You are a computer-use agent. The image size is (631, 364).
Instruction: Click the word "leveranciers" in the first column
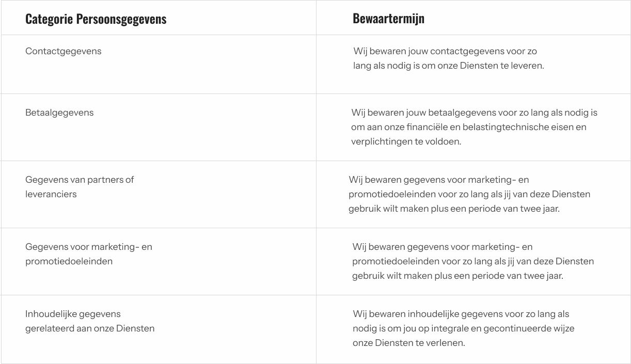pos(51,194)
